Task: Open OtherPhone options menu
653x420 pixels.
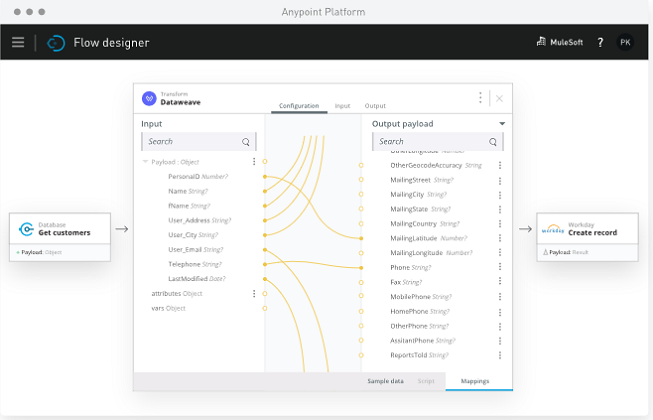Action: (x=500, y=326)
